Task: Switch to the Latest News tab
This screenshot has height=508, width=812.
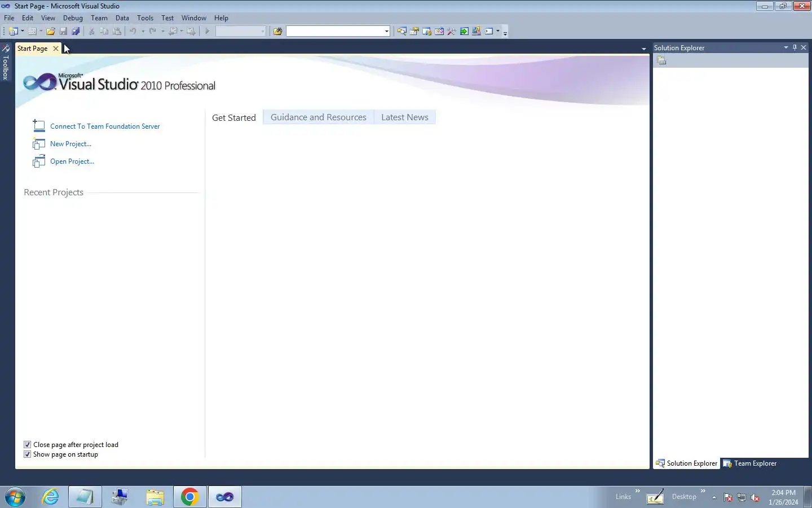Action: click(405, 117)
